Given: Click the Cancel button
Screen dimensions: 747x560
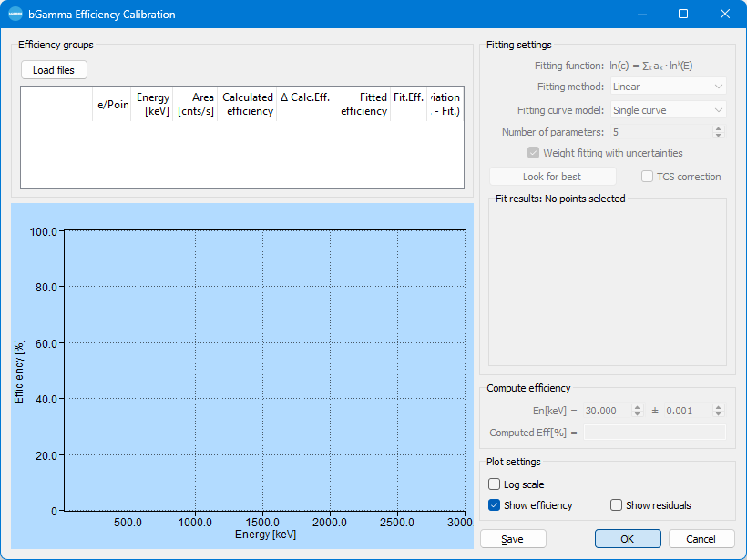Looking at the screenshot, I should (701, 539).
